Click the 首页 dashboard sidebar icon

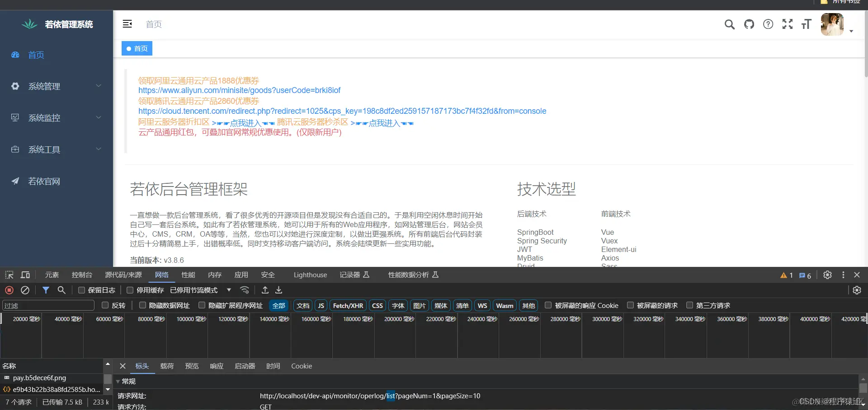tap(15, 55)
